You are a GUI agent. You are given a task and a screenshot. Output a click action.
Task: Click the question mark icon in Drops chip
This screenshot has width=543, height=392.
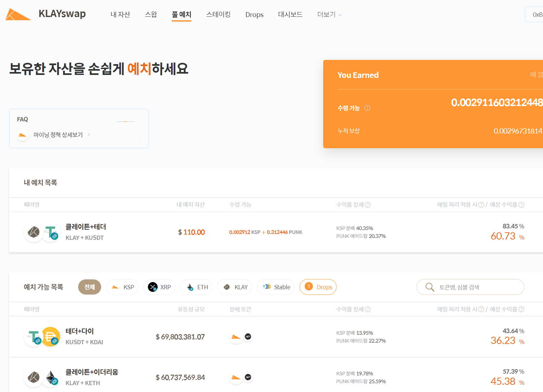(308, 286)
